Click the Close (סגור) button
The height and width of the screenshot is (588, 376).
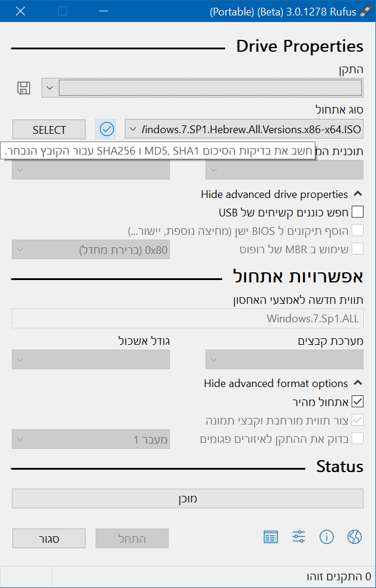49,538
